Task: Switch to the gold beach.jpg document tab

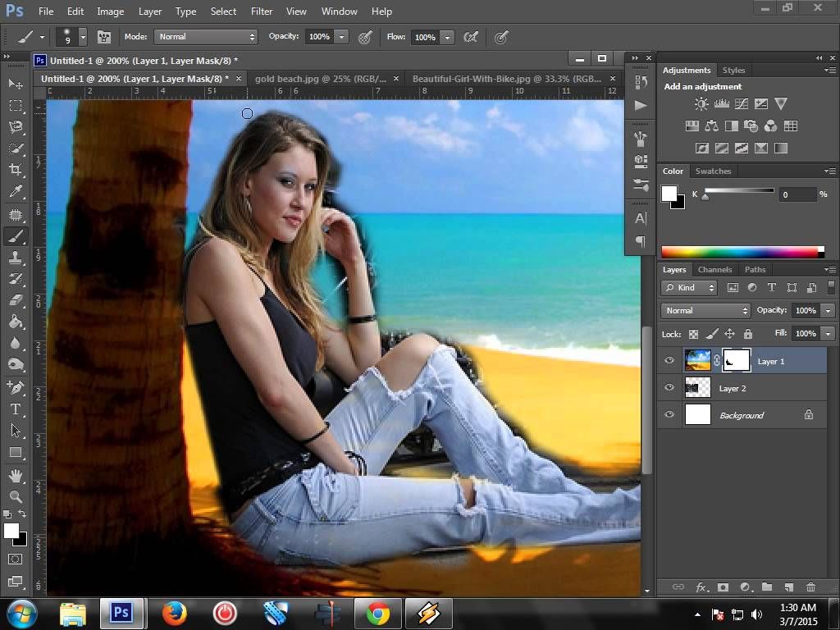Action: [320, 79]
